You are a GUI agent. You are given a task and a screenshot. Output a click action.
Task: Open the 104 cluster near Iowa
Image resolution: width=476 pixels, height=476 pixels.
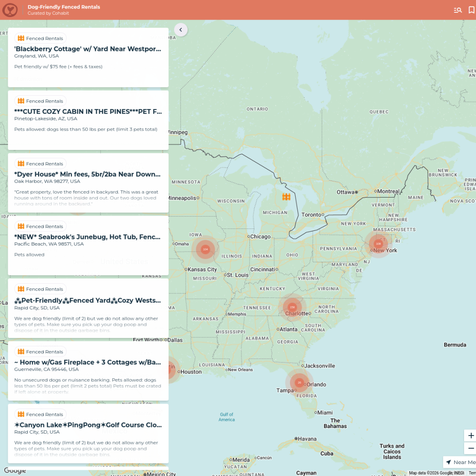coord(205,249)
